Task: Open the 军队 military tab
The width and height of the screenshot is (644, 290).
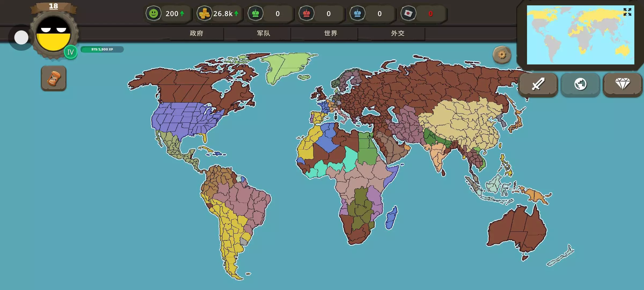Action: pos(264,33)
